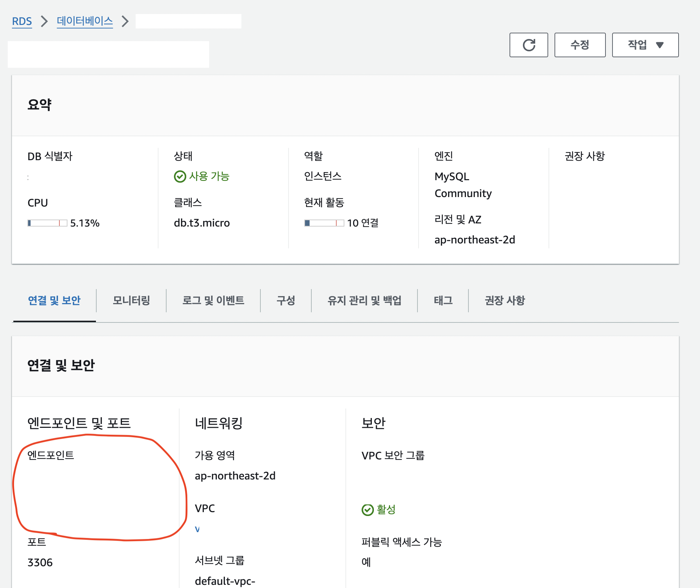Click the RDS breadcrumb link
This screenshot has width=700, height=588.
tap(22, 21)
